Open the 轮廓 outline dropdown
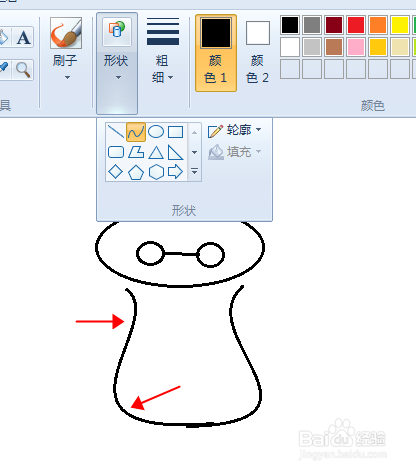 click(x=235, y=130)
